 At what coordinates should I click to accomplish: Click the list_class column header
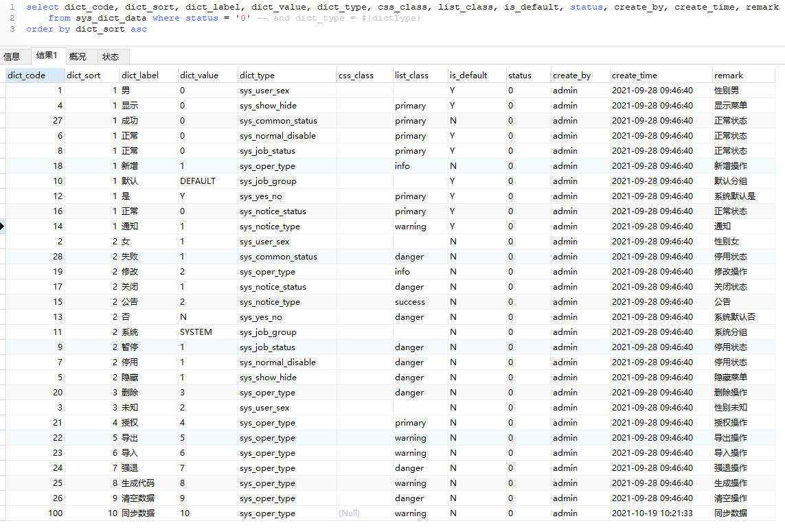tap(420, 75)
